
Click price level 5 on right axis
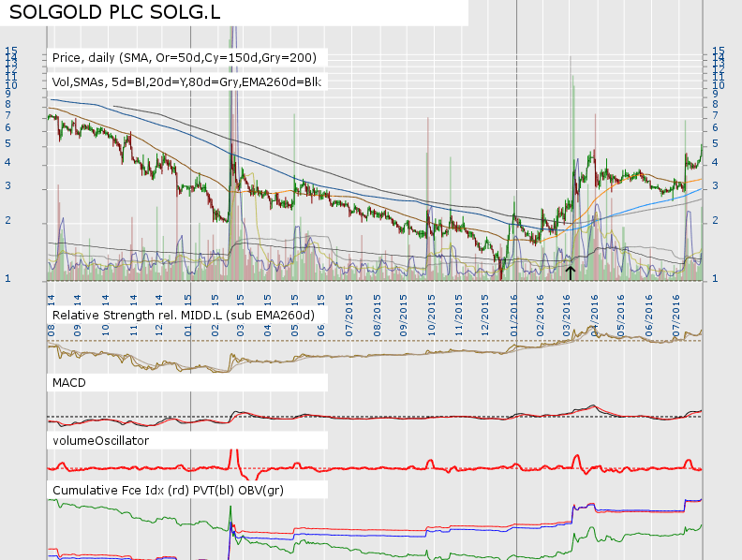coord(715,143)
